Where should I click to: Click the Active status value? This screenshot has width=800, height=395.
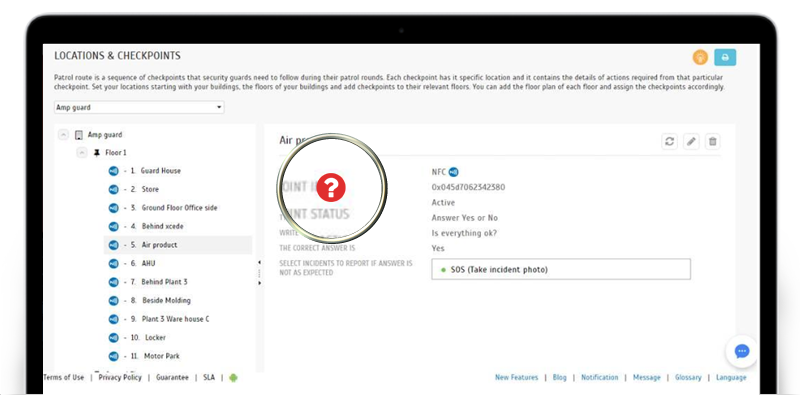(443, 203)
